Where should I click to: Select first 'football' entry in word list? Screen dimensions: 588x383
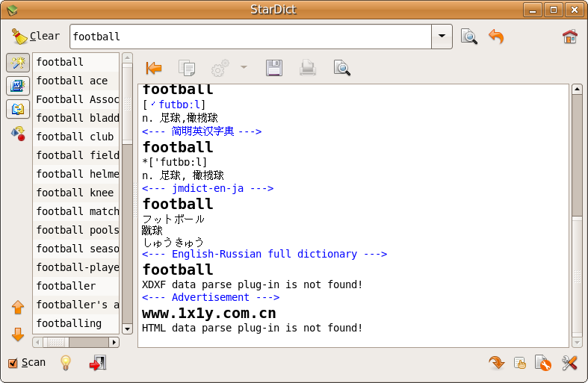click(x=76, y=62)
